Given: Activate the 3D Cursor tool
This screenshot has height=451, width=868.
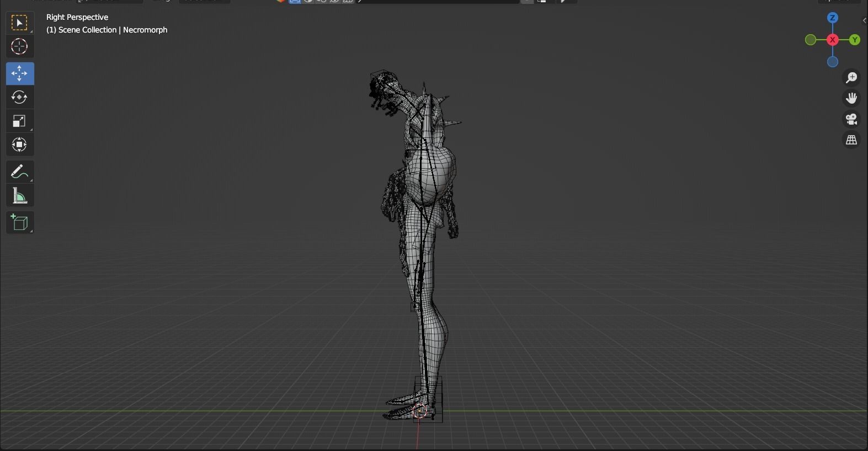Looking at the screenshot, I should click(x=19, y=47).
